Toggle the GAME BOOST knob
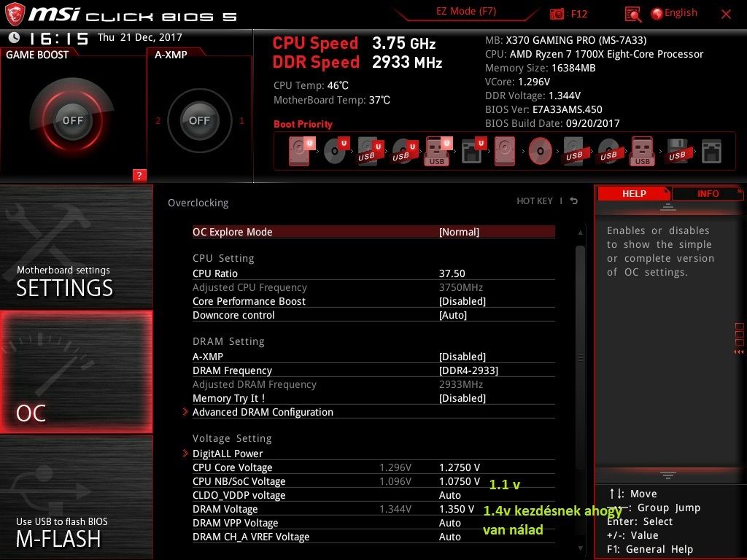Viewport: 747px width, 560px height. [72, 120]
